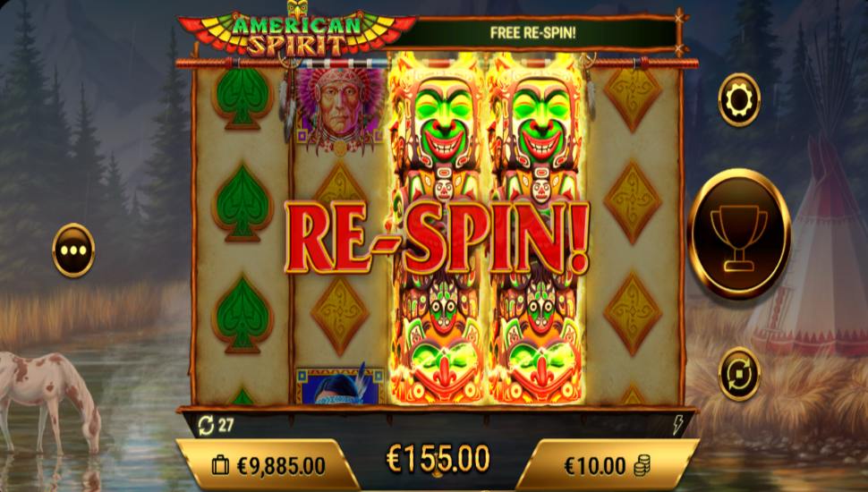Open the autoplay circular arrows button
868x492 pixels.
pos(739,374)
